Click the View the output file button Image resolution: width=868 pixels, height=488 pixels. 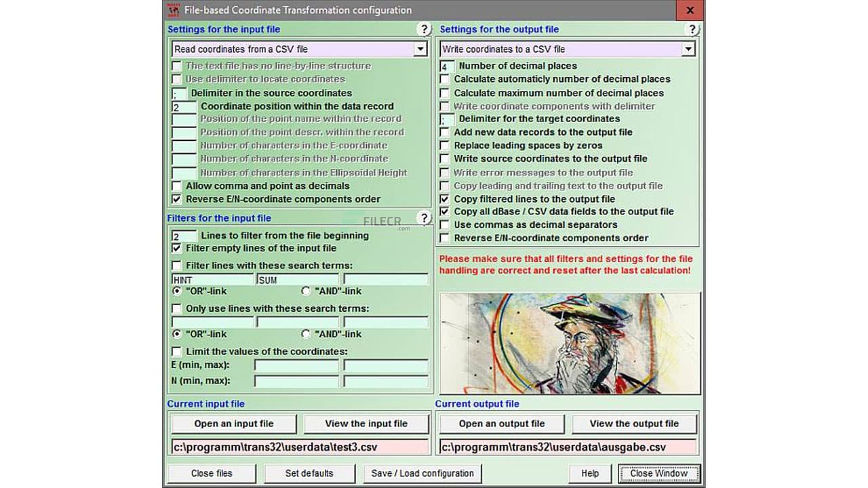[x=634, y=423]
